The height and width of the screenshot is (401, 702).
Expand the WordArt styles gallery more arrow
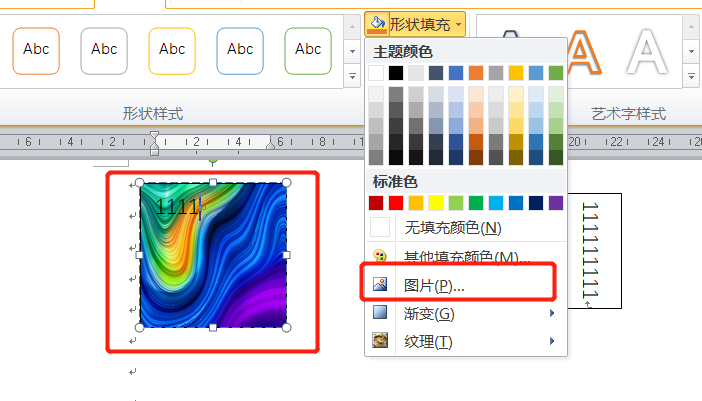pyautogui.click(x=690, y=77)
